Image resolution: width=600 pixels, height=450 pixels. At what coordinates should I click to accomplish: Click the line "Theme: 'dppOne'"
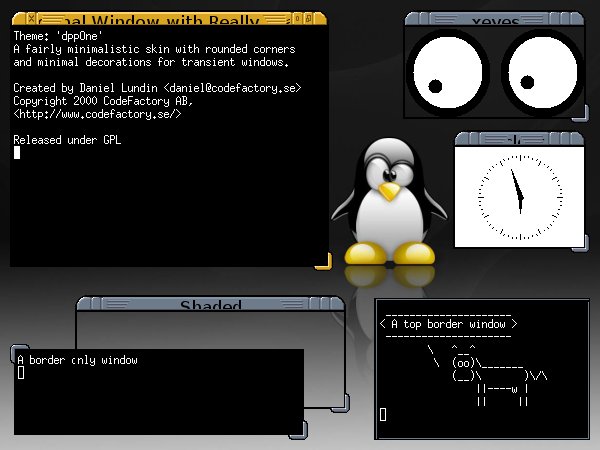(x=58, y=36)
